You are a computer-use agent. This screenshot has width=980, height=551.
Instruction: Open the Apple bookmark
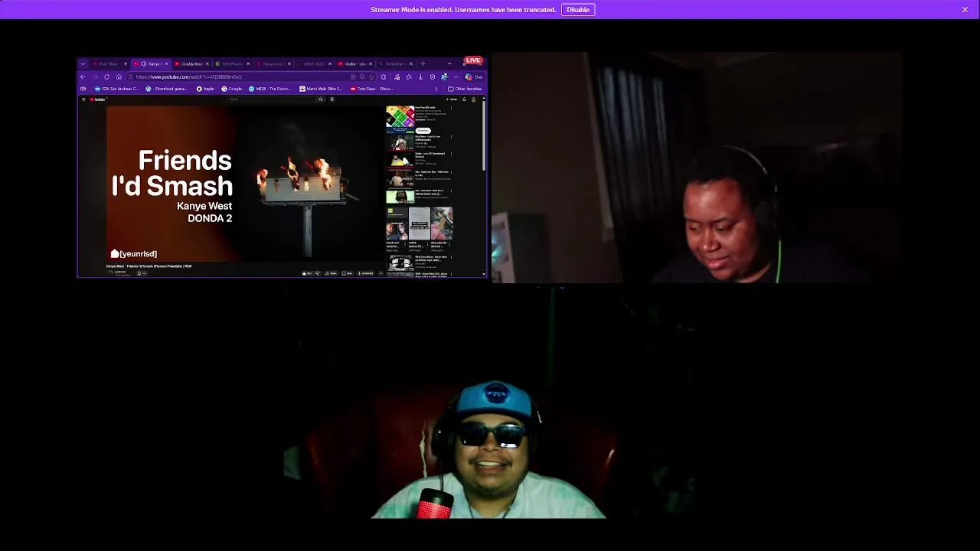tap(205, 89)
